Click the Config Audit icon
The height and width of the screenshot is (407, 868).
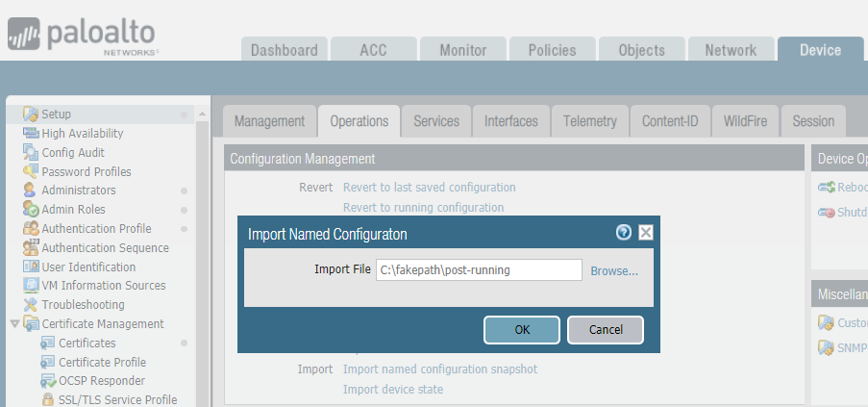(31, 152)
